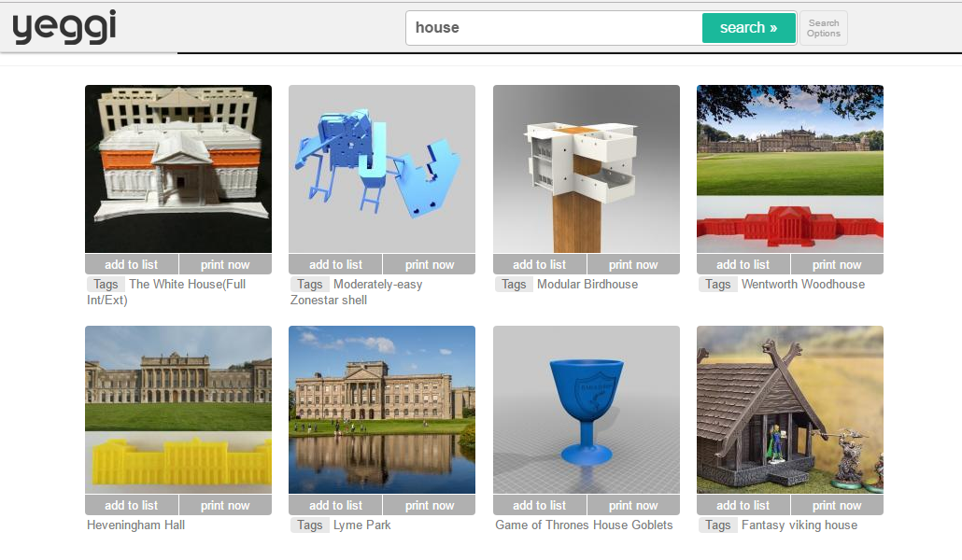This screenshot has width=962, height=560.
Task: Open the Moderately-easy Zonestar shell thumbnail
Action: 381,168
